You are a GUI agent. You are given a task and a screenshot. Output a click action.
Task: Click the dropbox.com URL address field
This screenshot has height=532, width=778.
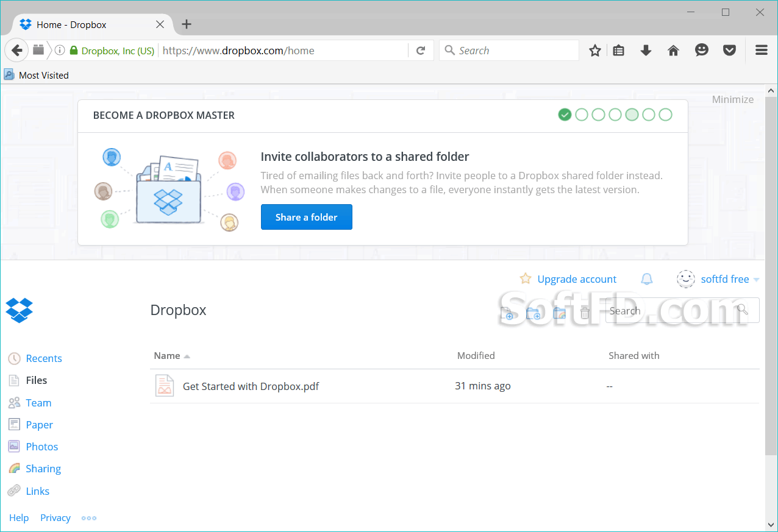284,51
